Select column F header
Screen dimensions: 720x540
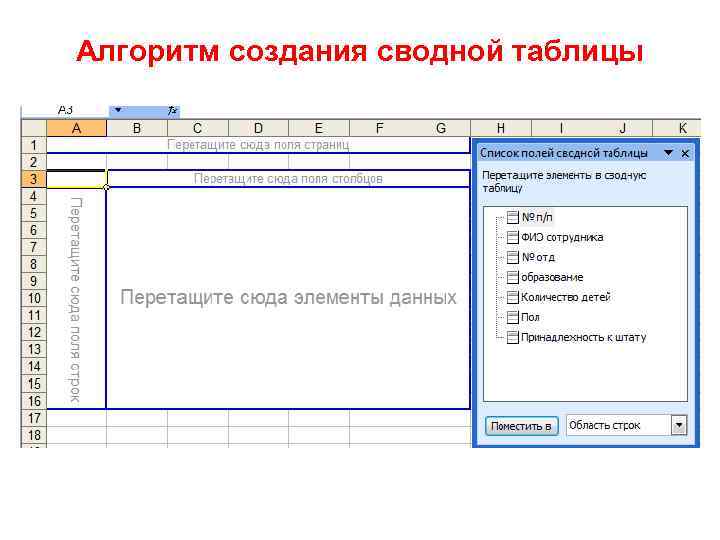[379, 128]
